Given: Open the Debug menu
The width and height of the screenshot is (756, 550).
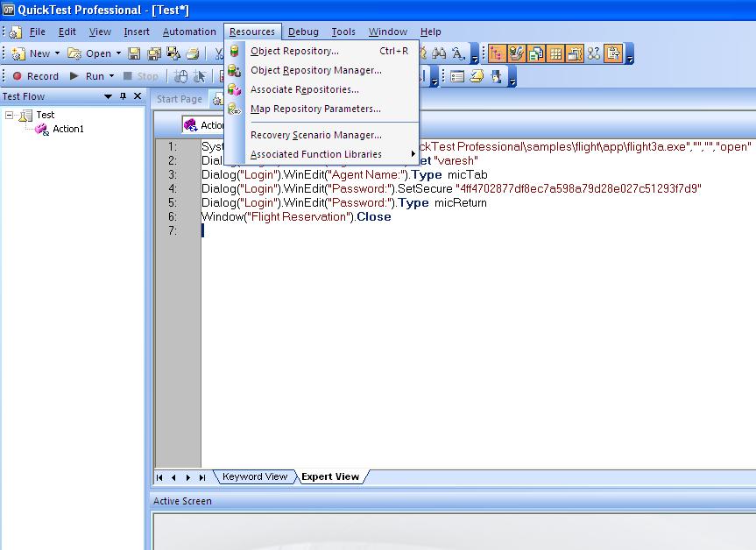Looking at the screenshot, I should (303, 32).
